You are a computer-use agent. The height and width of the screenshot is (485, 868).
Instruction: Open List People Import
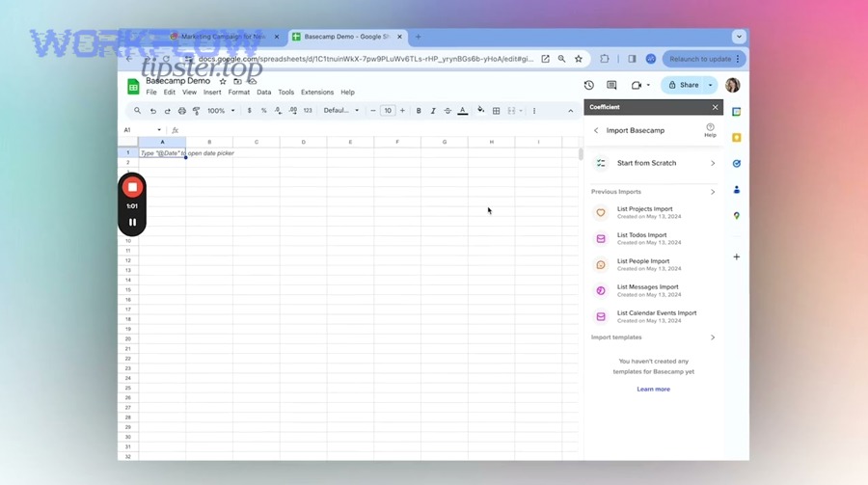[x=654, y=264]
